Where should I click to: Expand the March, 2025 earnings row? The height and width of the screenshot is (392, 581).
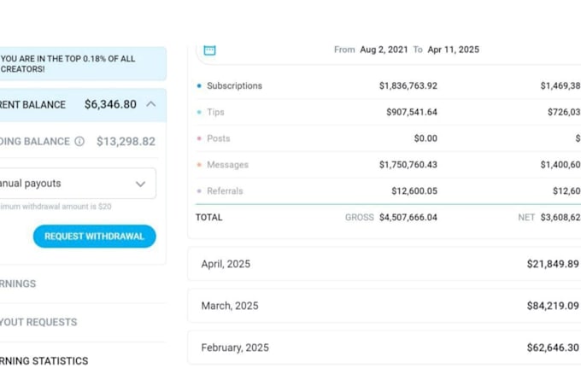(384, 306)
